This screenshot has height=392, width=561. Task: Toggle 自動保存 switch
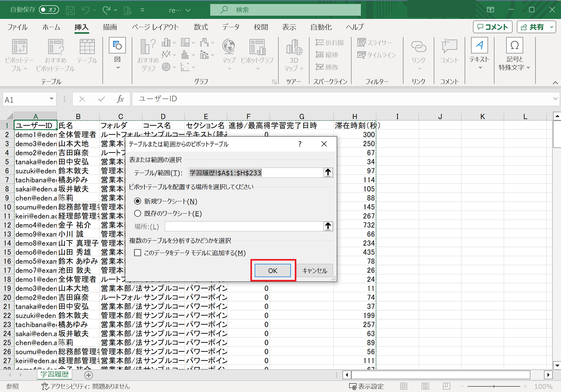coord(49,10)
